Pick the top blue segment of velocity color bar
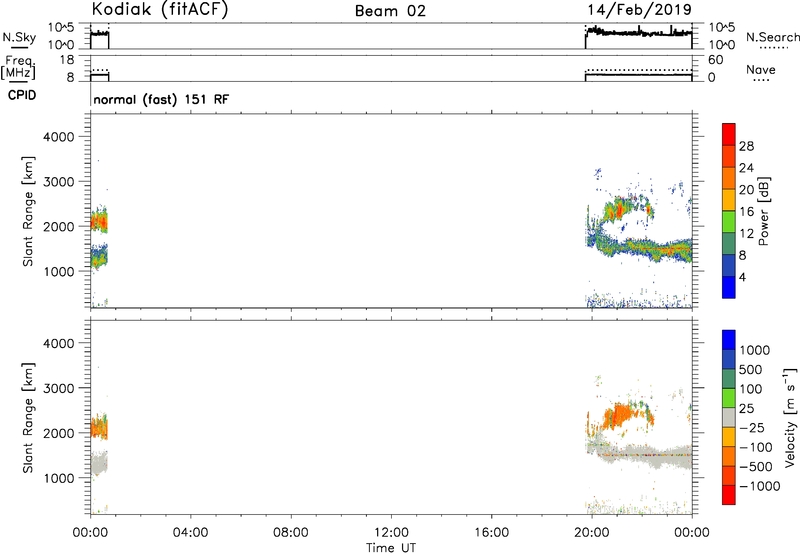This screenshot has height=554, width=800. [x=729, y=340]
